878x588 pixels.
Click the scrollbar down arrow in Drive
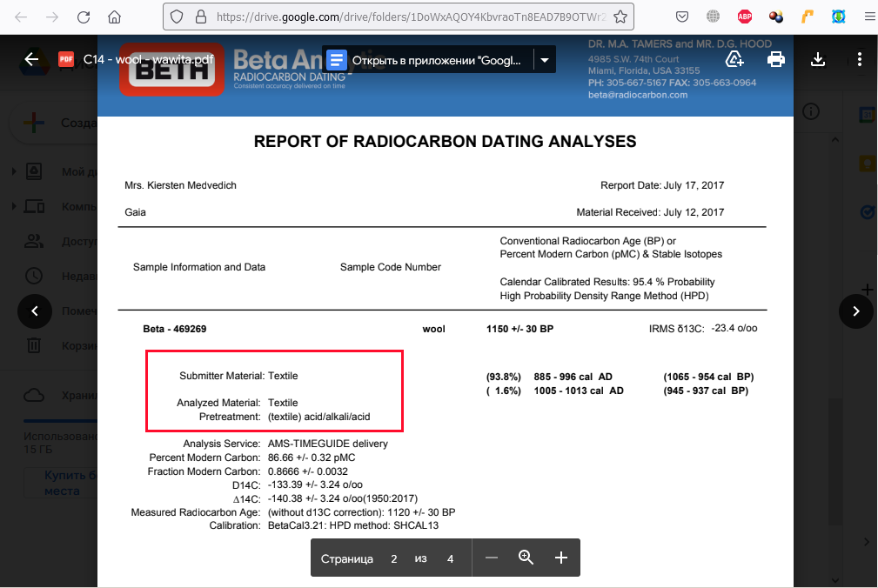(x=834, y=580)
